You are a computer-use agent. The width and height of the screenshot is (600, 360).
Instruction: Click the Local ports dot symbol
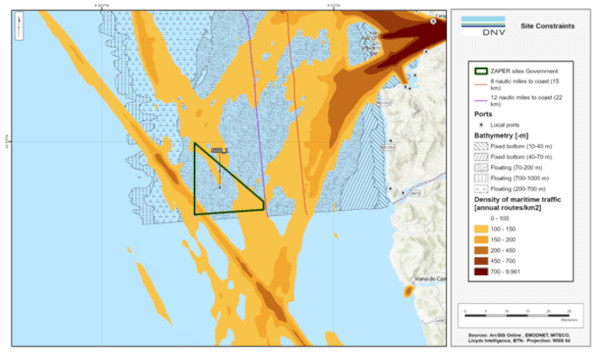tap(481, 125)
